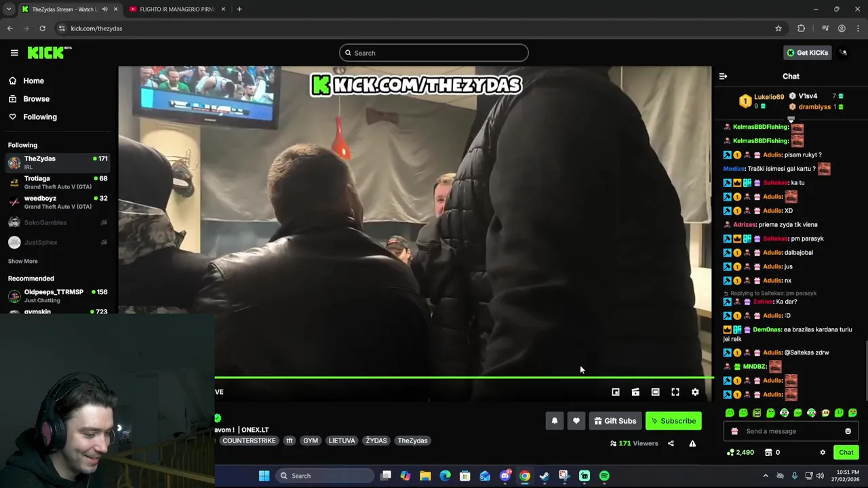Expand following list with Show More
This screenshot has width=868, height=488.
point(22,261)
